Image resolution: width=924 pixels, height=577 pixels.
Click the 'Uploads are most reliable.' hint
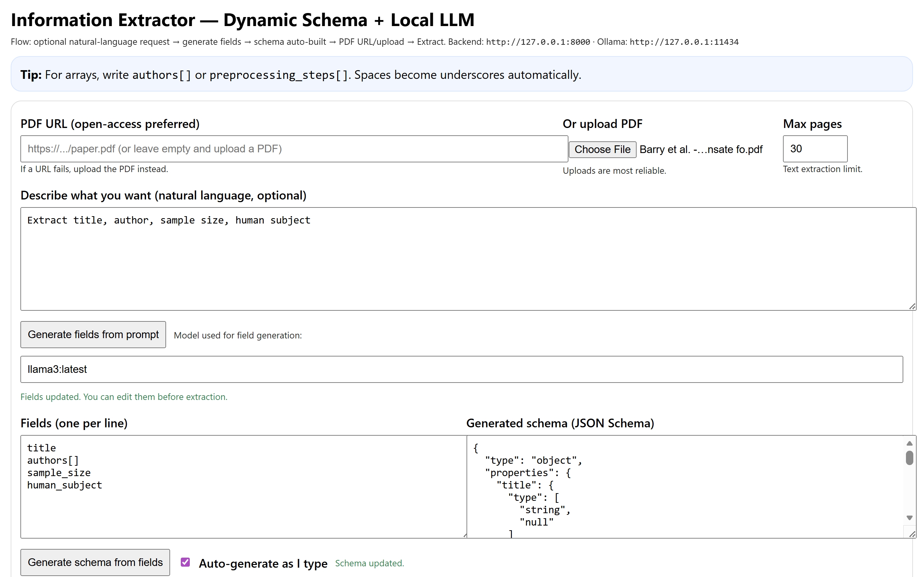pyautogui.click(x=615, y=171)
